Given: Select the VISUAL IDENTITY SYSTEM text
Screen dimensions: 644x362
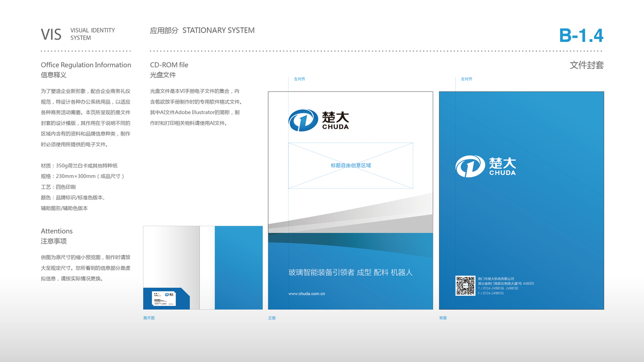Looking at the screenshot, I should (92, 34).
